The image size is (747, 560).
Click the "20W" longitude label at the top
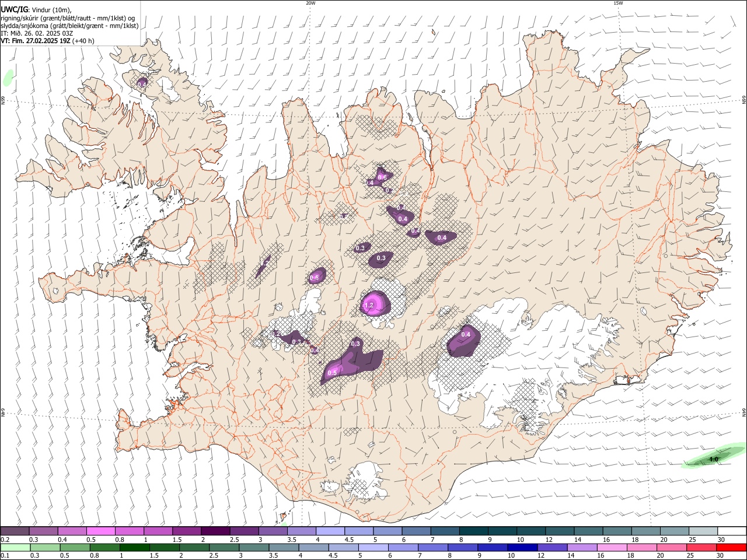[x=310, y=3]
